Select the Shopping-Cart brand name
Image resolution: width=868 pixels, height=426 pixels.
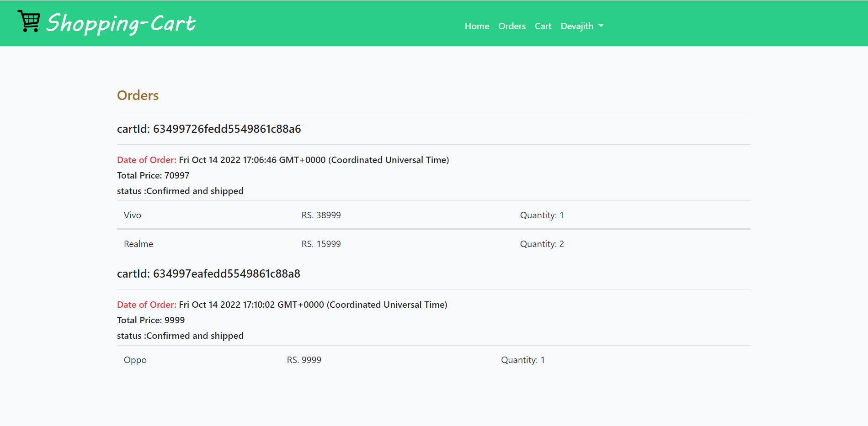(x=121, y=23)
